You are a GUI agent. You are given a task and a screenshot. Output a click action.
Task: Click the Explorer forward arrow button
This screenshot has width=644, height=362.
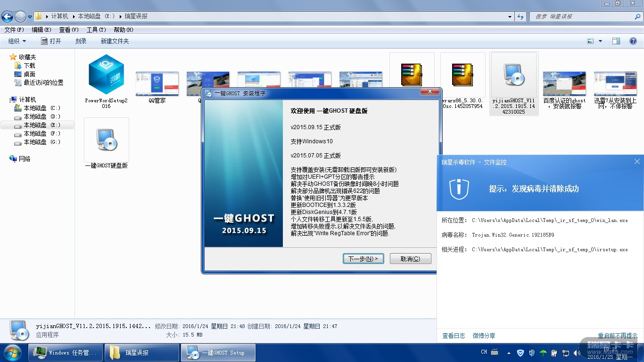20,16
